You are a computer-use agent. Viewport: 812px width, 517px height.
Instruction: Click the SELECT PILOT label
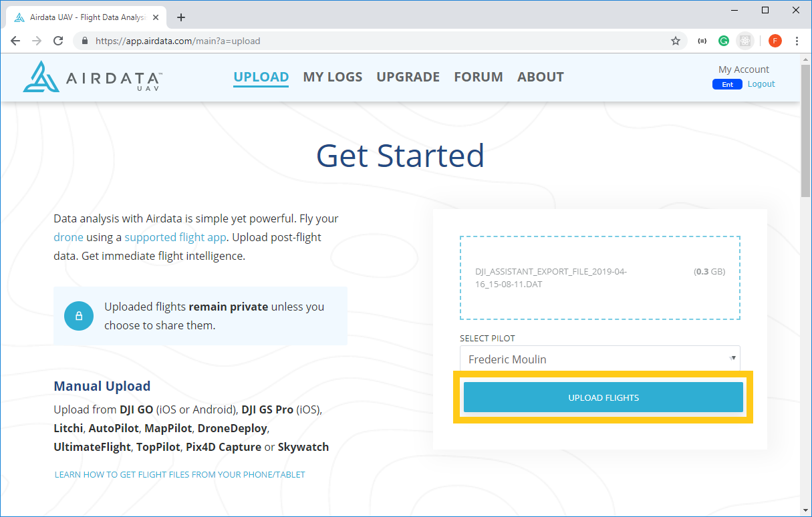487,339
